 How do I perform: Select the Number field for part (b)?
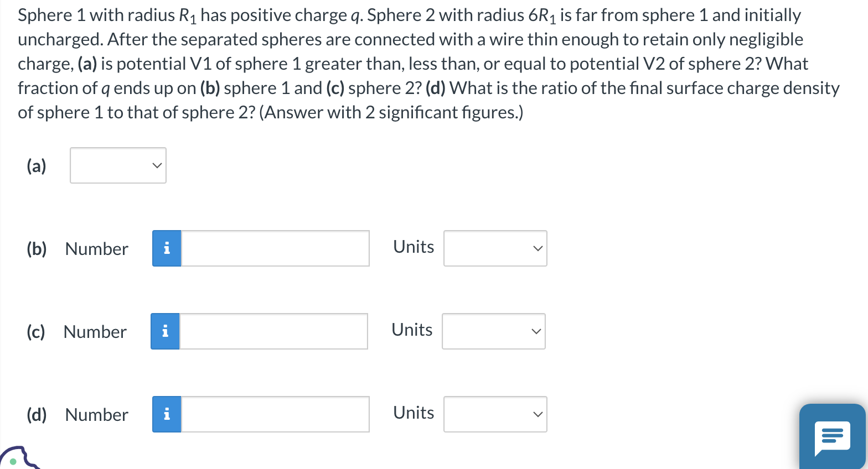(x=274, y=248)
